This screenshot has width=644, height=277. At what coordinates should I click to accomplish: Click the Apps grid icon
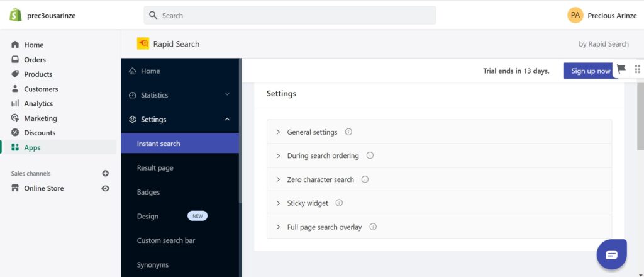pos(15,147)
